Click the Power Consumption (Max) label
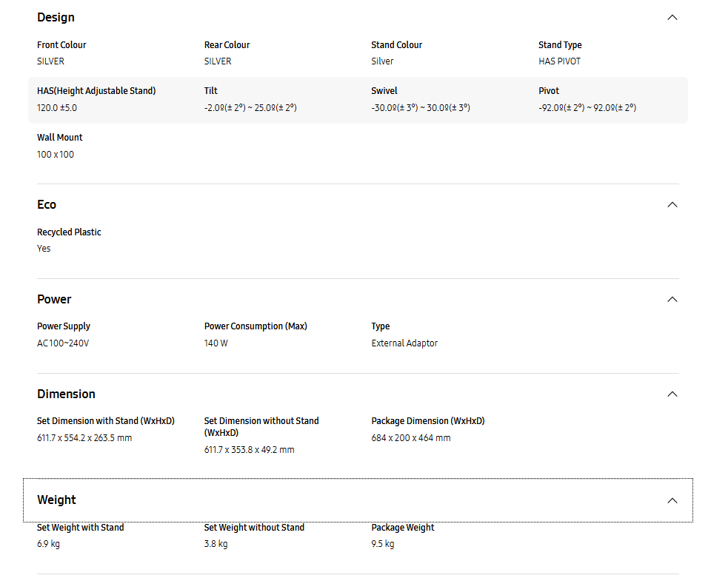Image resolution: width=728 pixels, height=578 pixels. [x=256, y=326]
